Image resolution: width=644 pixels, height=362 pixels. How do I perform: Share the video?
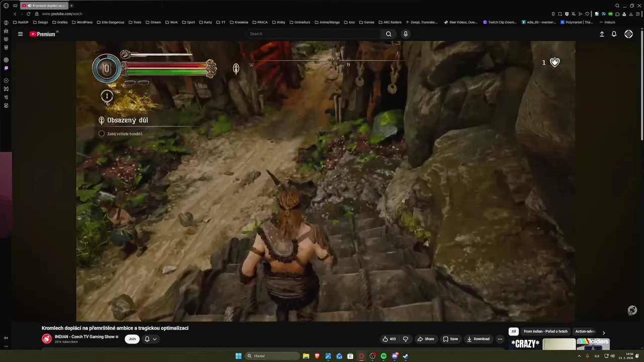426,339
